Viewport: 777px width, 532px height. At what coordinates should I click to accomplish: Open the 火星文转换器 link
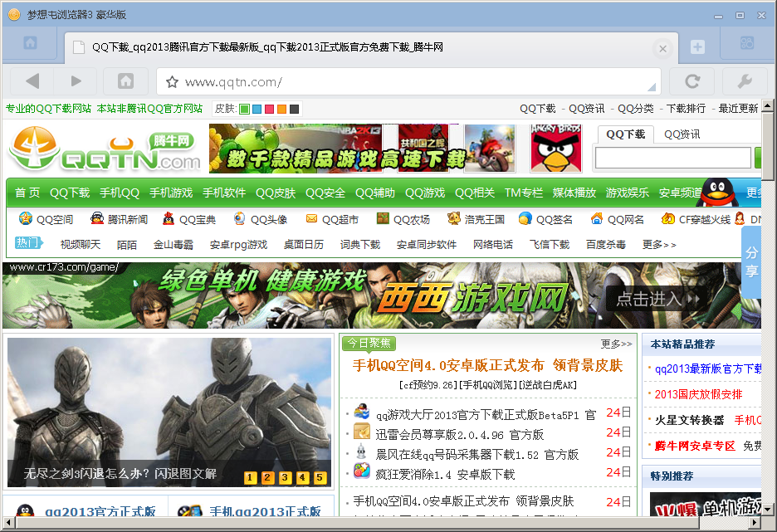(689, 421)
